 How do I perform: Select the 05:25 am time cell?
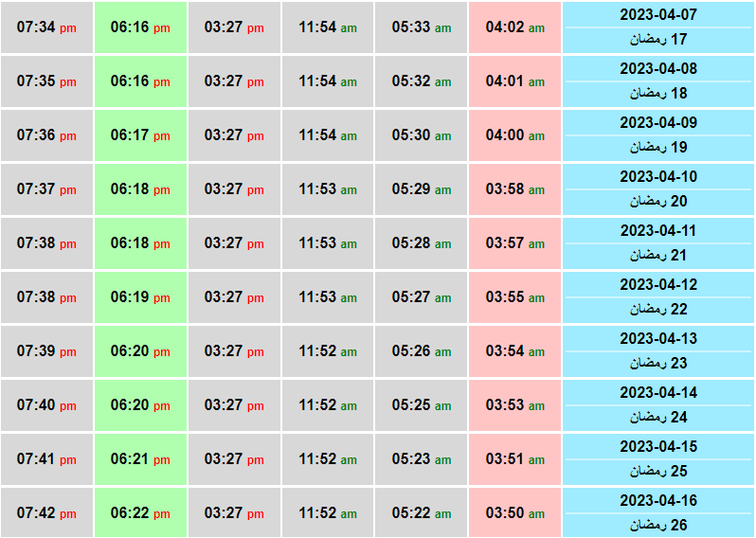[421, 405]
